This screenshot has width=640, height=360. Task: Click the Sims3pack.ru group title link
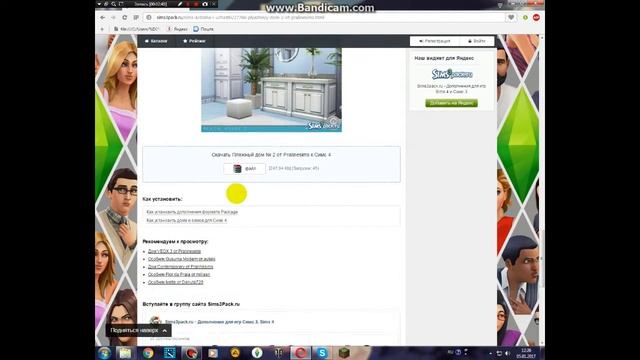[220, 322]
